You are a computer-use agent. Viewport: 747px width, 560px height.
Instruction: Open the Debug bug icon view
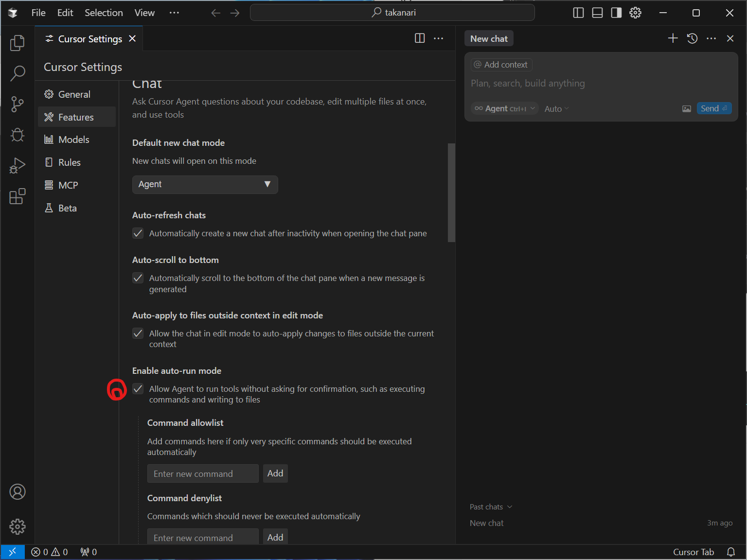pos(18,135)
